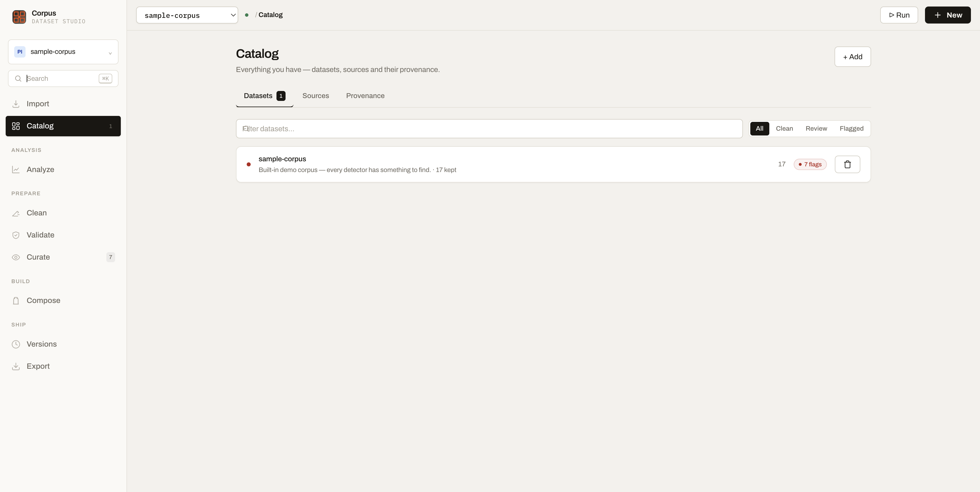Open the Validate page
980x492 pixels.
[63, 235]
